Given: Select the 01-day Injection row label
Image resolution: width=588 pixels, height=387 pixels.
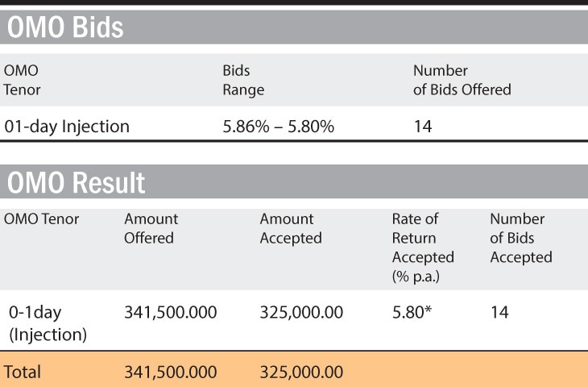Looking at the screenshot, I should click(67, 127).
